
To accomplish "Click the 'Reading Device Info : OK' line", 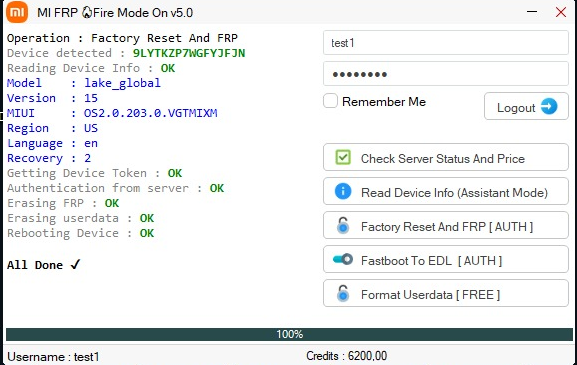I will (x=91, y=68).
